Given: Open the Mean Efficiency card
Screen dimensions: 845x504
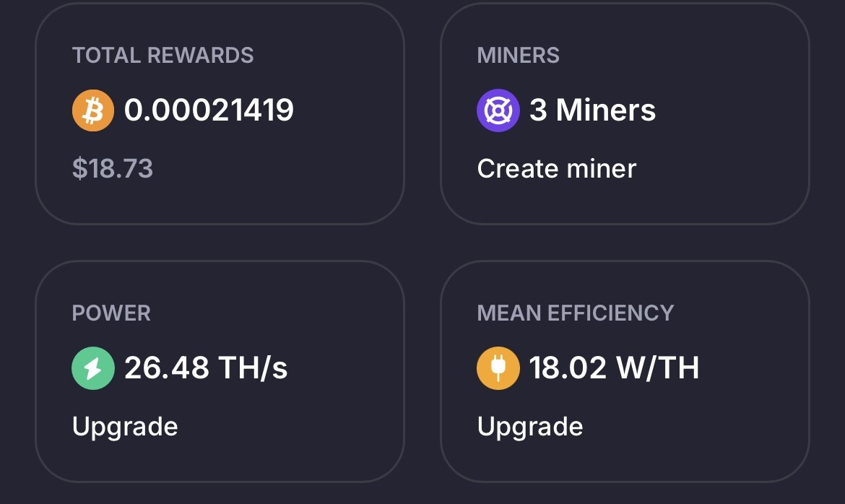Looking at the screenshot, I should [x=625, y=371].
